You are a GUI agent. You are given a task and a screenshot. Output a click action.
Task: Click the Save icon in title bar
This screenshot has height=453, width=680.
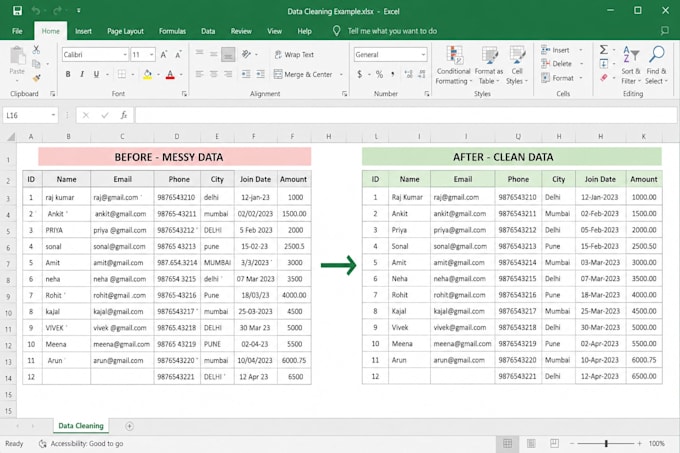(x=17, y=10)
